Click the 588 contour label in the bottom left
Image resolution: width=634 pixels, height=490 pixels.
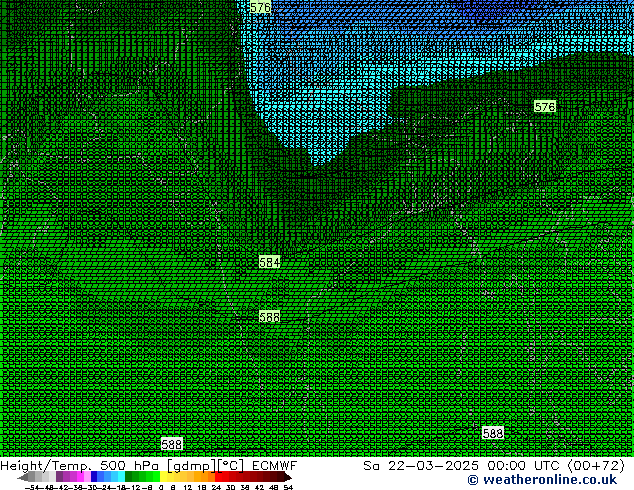click(x=171, y=444)
